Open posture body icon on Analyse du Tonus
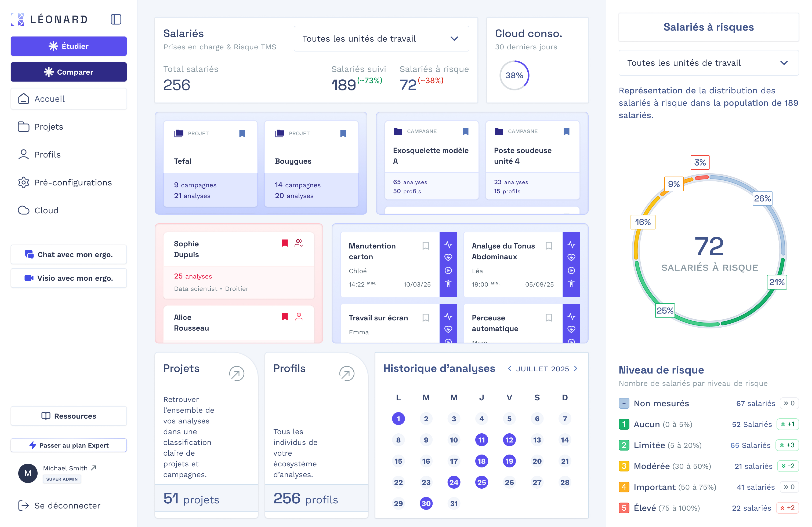This screenshot has width=812, height=527. point(571,283)
